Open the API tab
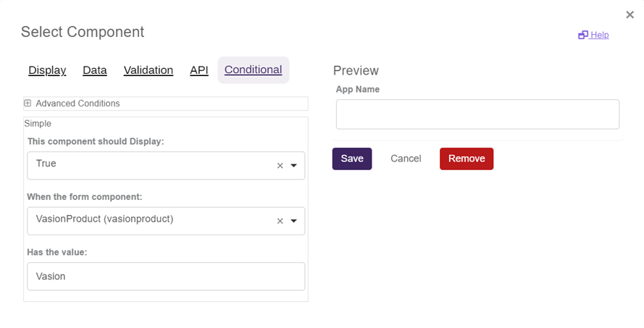This screenshot has height=328, width=644. point(199,70)
